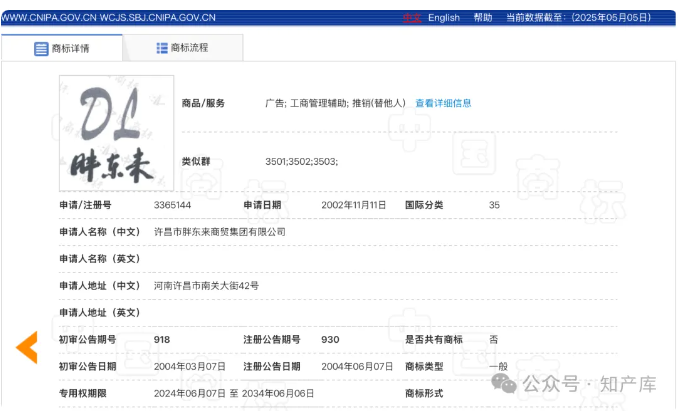Click the exclusive period end date 2034年06月06日
The width and height of the screenshot is (686, 420).
278,394
